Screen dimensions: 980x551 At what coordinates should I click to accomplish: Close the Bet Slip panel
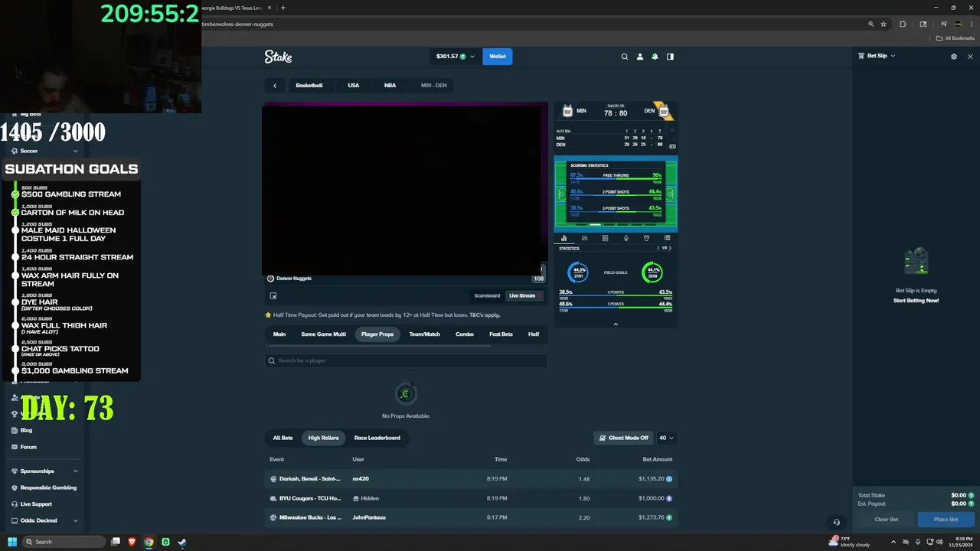click(970, 57)
